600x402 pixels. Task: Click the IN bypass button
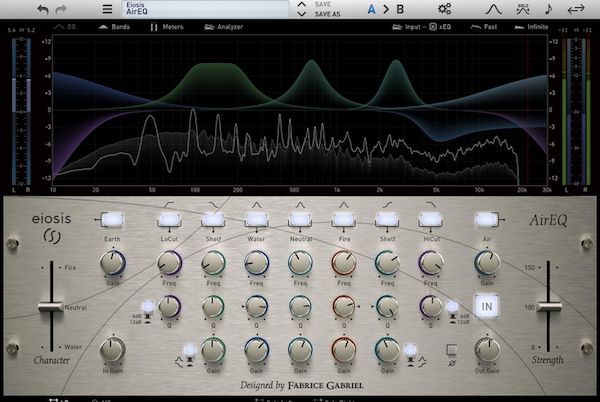tap(486, 306)
